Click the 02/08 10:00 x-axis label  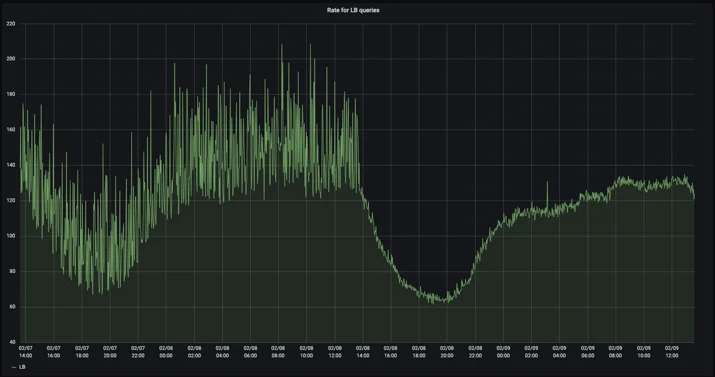coord(306,352)
